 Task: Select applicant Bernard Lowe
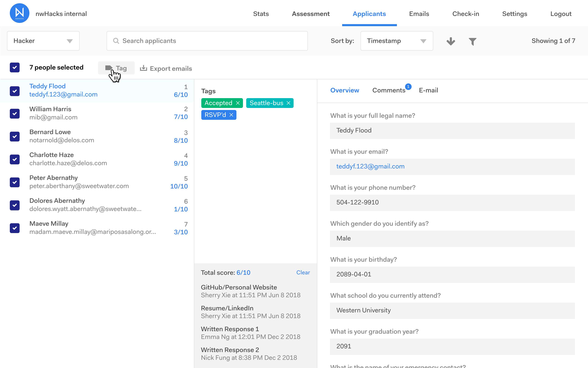tap(97, 136)
